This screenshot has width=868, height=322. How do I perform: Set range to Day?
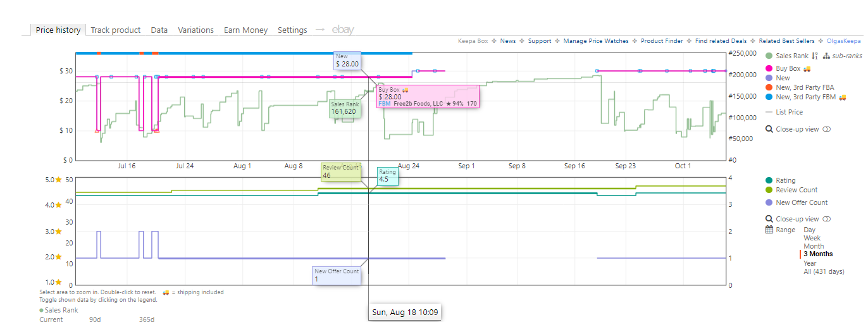(x=809, y=230)
